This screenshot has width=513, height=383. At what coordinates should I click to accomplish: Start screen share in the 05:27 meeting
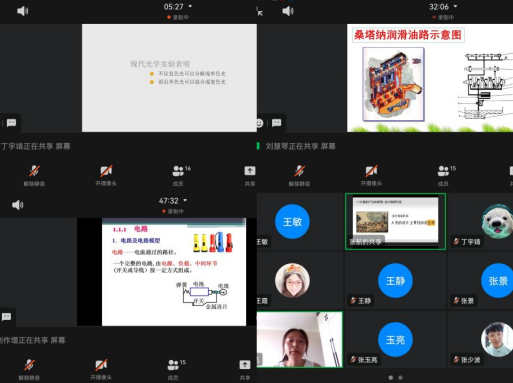[250, 176]
